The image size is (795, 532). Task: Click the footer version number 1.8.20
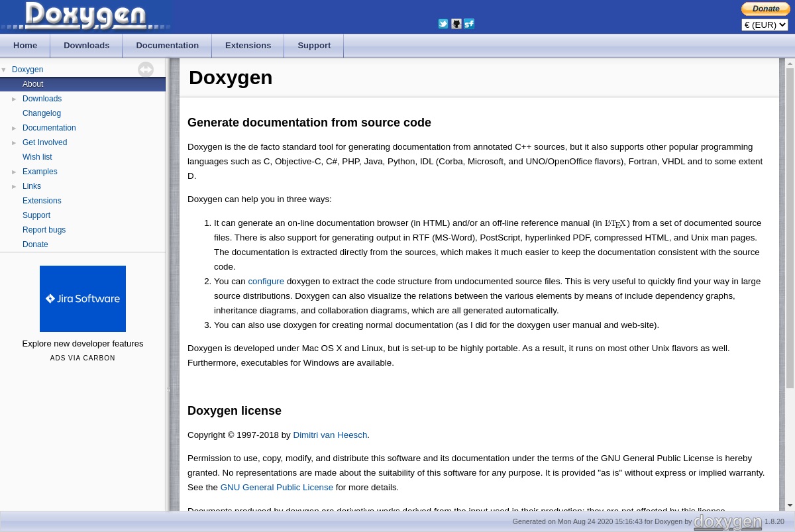[774, 522]
